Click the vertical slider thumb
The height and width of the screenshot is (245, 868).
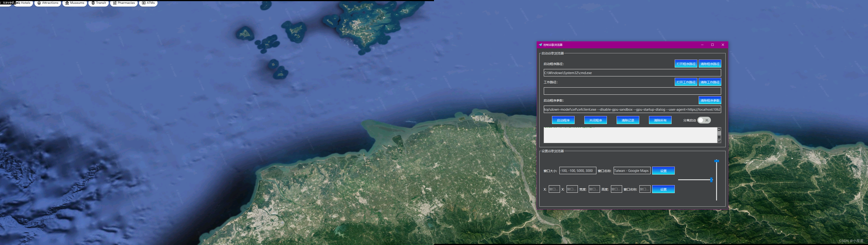tap(716, 161)
